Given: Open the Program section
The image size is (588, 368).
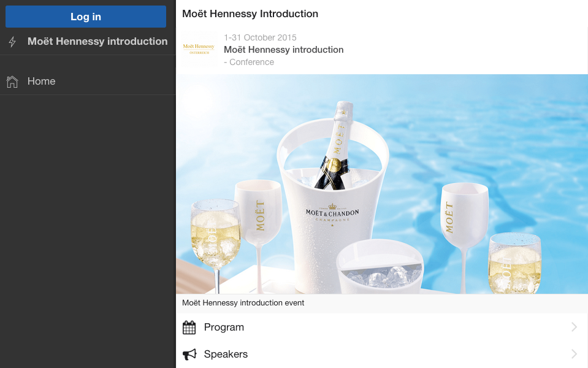Looking at the screenshot, I should pyautogui.click(x=382, y=327).
